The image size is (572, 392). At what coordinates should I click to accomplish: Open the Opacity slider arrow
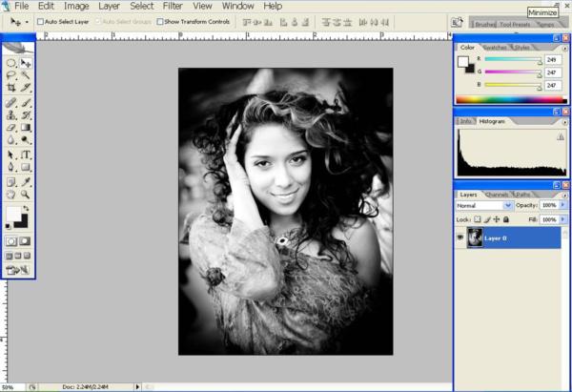(x=562, y=205)
